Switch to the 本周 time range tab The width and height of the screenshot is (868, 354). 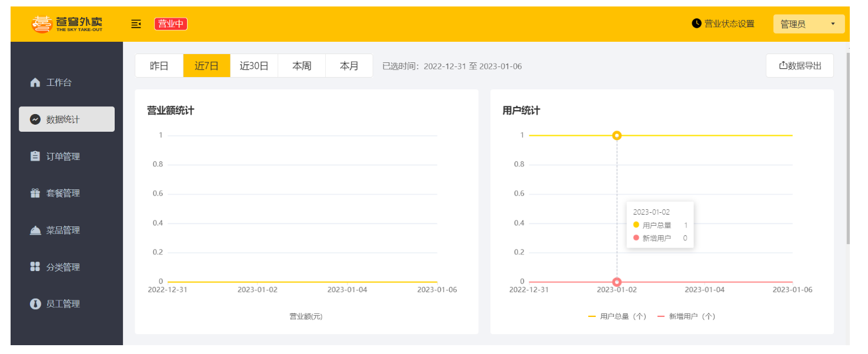pos(302,66)
